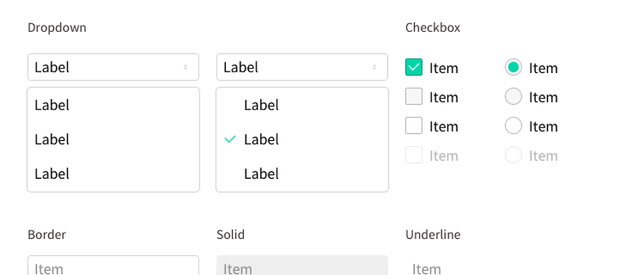The width and height of the screenshot is (644, 275).
Task: Uncheck the green checked Item checkbox
Action: click(414, 67)
